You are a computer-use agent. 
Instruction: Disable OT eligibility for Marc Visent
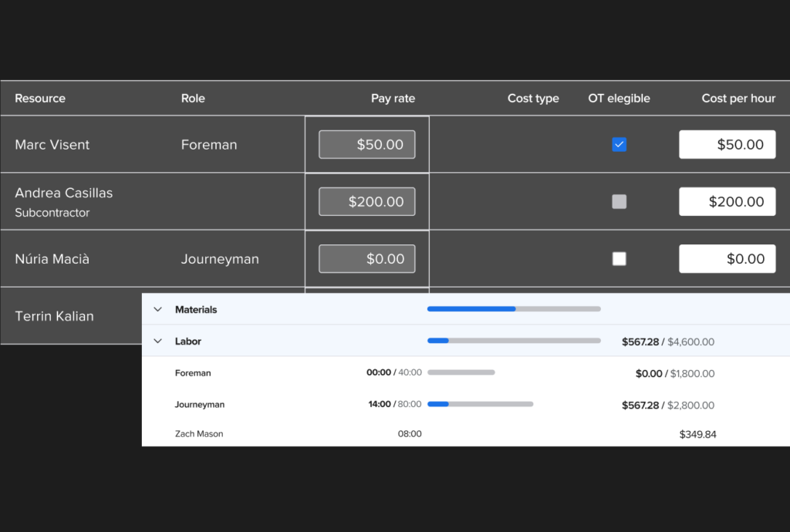[619, 144]
